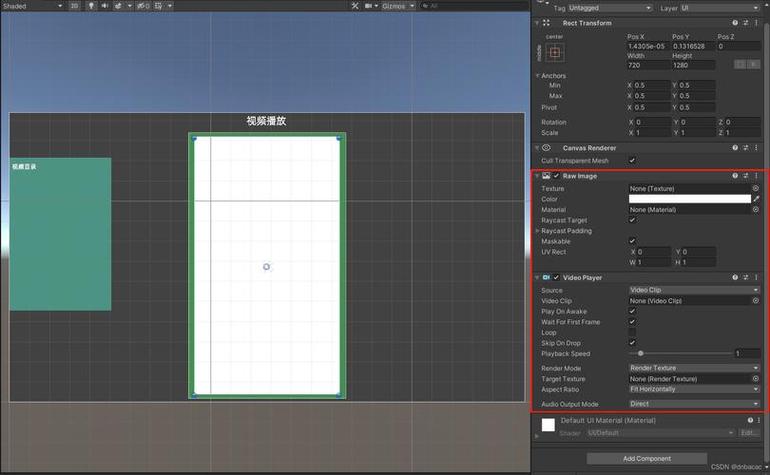Open Canvas Renderer help icon
770x475 pixels.
(x=735, y=147)
